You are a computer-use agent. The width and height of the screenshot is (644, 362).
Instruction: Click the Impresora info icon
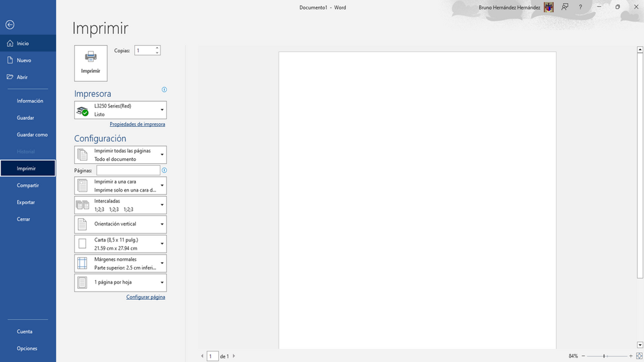coord(164,89)
